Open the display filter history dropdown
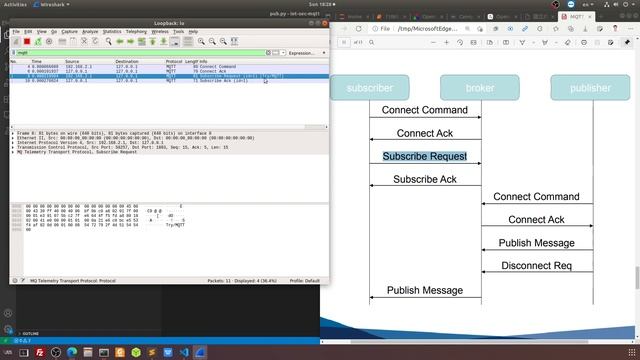Screen dimensions: 640x360 (x=283, y=53)
